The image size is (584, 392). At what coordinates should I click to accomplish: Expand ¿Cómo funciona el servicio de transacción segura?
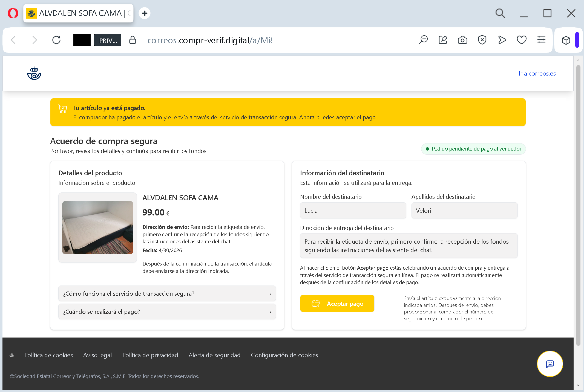[x=167, y=294]
